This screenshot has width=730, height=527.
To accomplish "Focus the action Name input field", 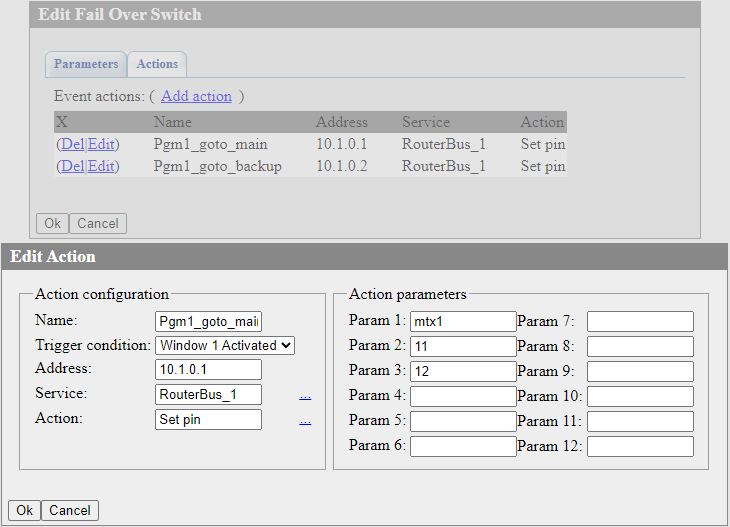I will [208, 321].
